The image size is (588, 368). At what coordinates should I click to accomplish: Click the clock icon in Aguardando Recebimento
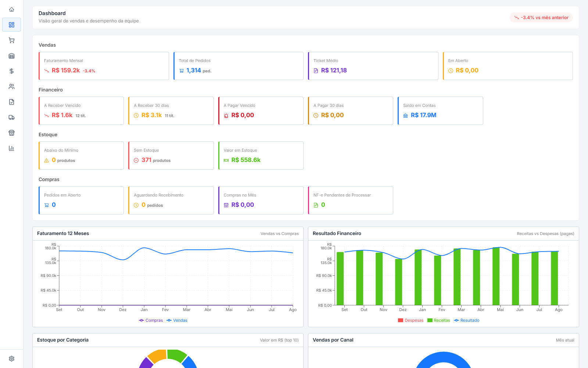(x=136, y=205)
